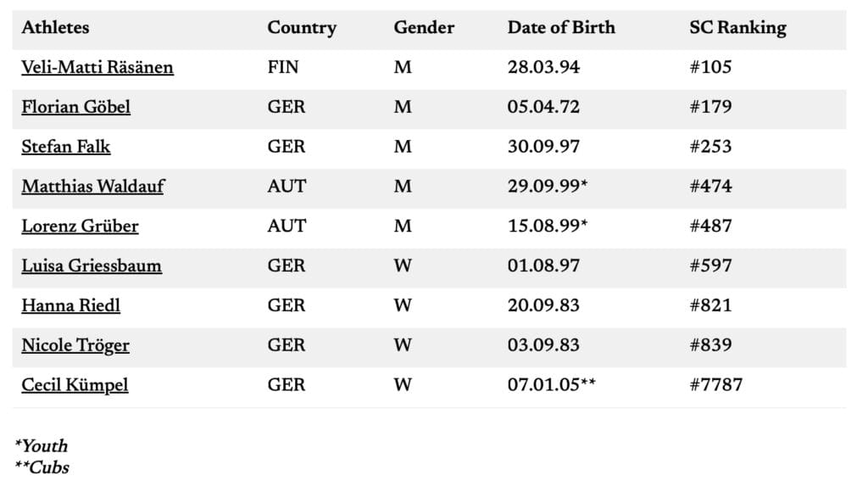
Task: Click the Hanna Riedl link
Action: pos(70,305)
